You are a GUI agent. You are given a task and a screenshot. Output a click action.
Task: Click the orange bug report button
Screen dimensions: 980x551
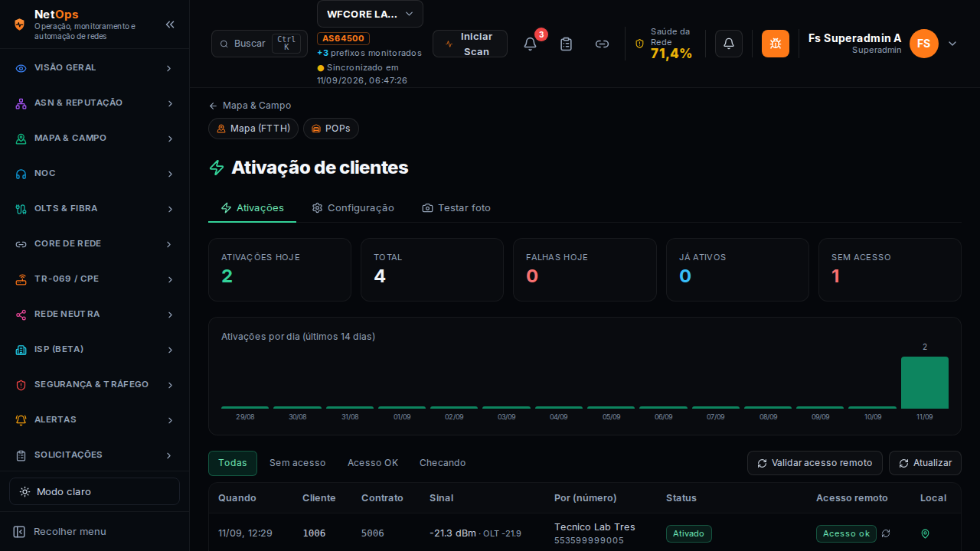point(776,44)
